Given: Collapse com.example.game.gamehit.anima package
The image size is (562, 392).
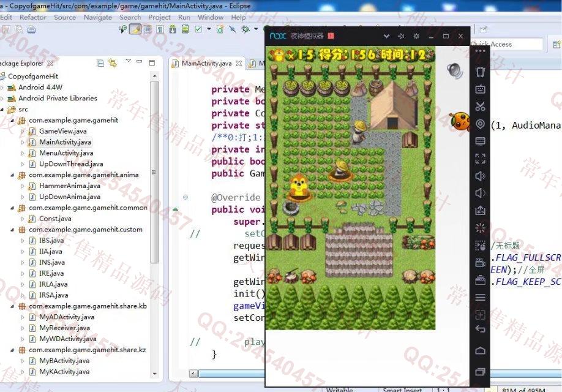Looking at the screenshot, I should tap(12, 175).
